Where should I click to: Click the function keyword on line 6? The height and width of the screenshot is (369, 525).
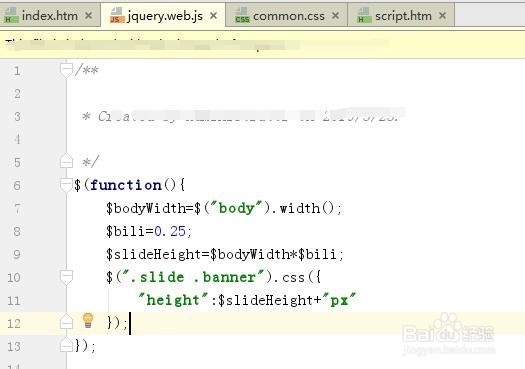(126, 185)
